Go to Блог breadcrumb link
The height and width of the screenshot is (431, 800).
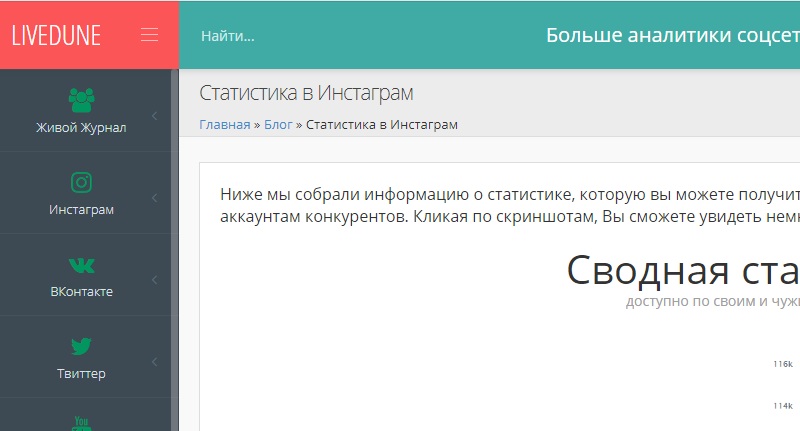coord(278,124)
